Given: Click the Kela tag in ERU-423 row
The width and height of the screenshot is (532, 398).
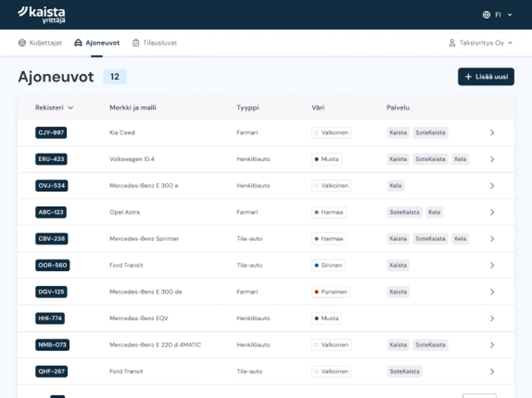Looking at the screenshot, I should [x=460, y=159].
